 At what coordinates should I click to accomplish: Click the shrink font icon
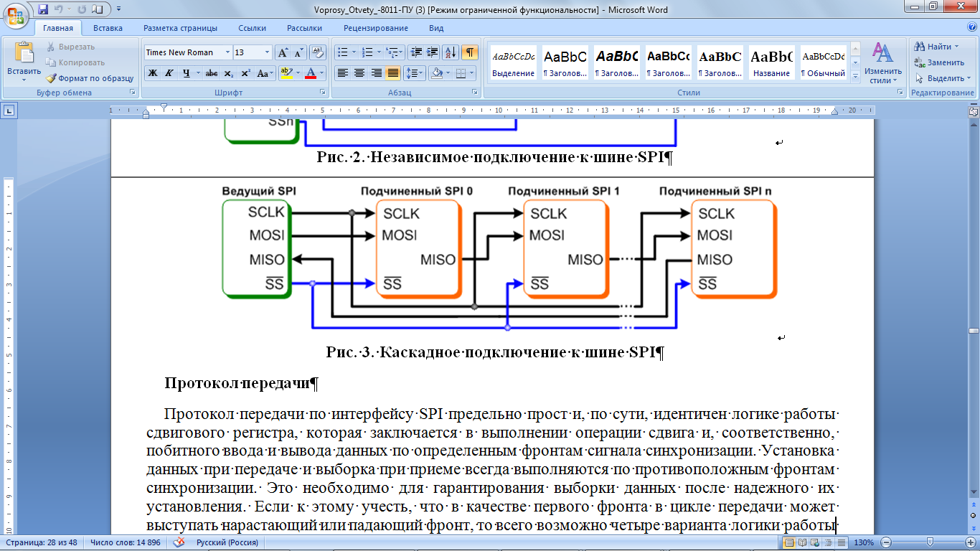[x=298, y=52]
